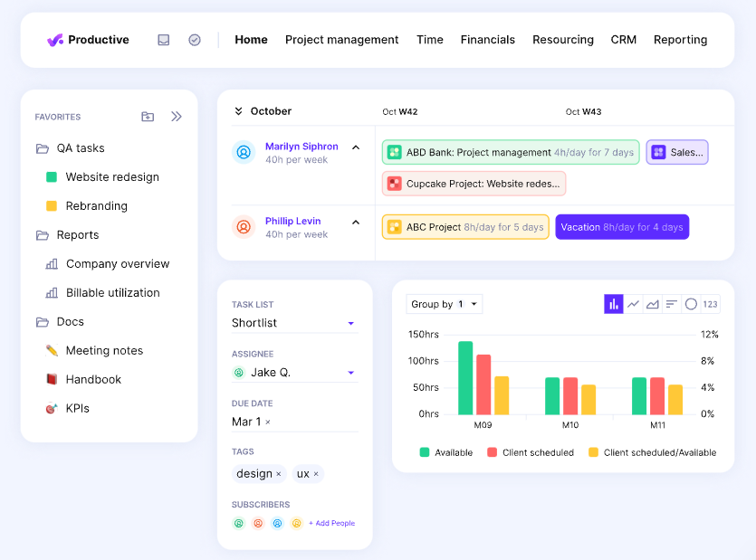This screenshot has height=560, width=756.
Task: Open the Resourcing menu item
Action: tap(563, 40)
